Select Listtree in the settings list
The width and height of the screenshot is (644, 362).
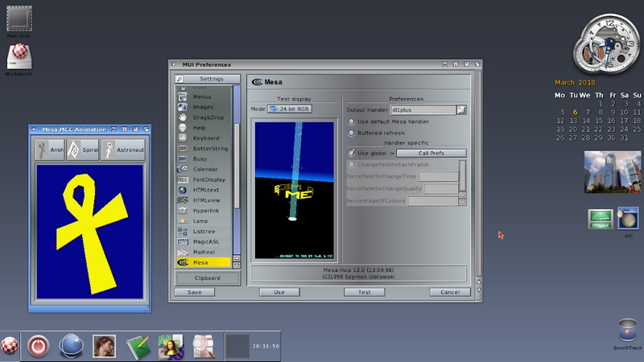[x=204, y=231]
